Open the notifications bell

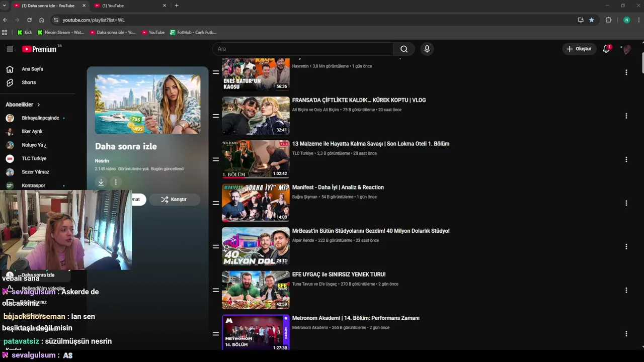(606, 49)
